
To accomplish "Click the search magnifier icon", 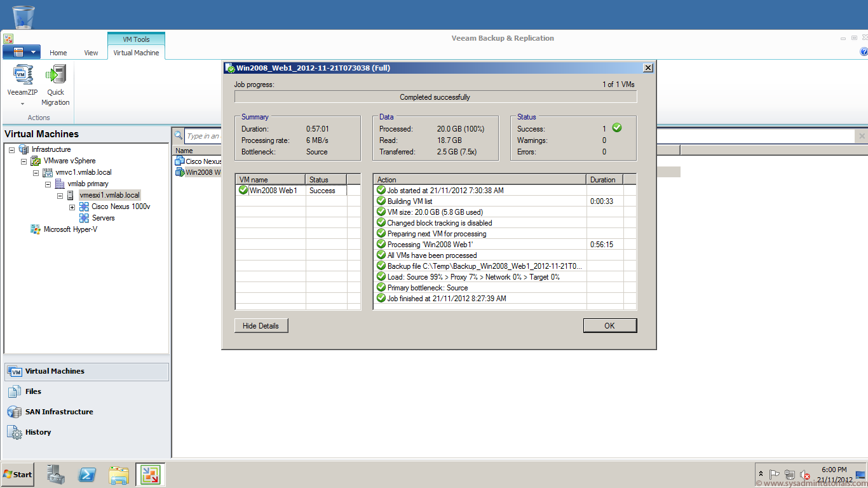I will coord(179,135).
